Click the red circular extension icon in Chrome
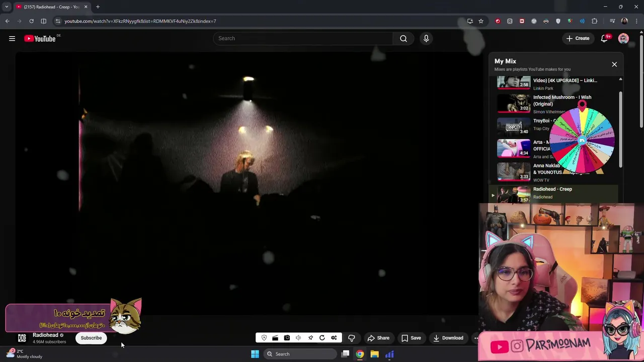 coord(498,21)
